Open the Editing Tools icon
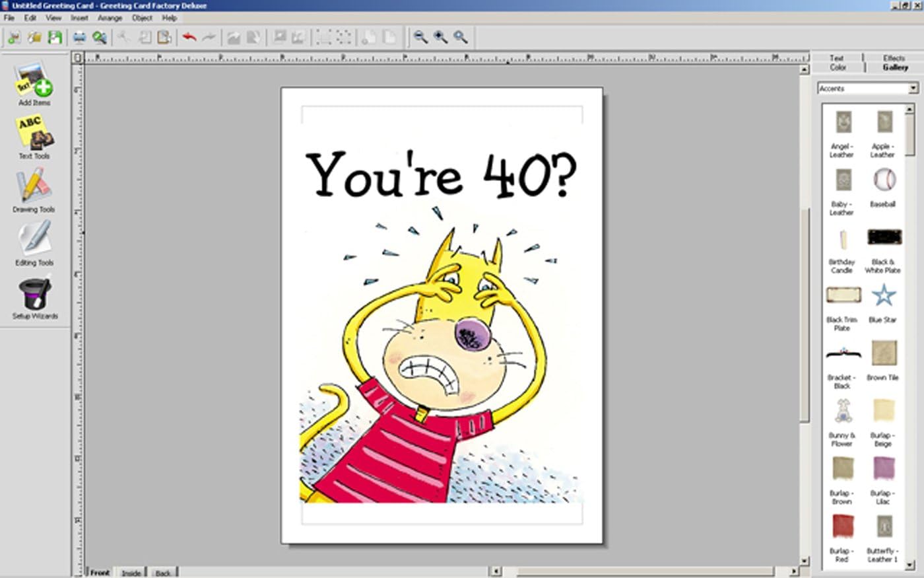Screen dimensions: 924x578 coord(34,241)
